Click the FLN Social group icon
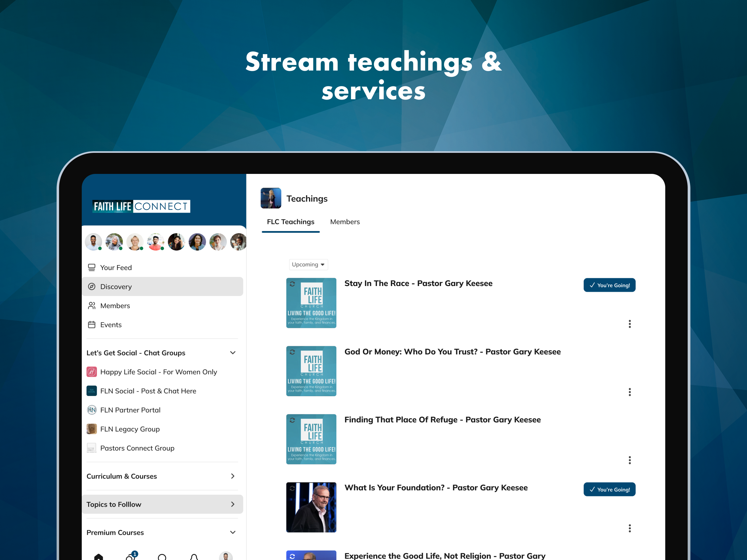 (x=92, y=391)
